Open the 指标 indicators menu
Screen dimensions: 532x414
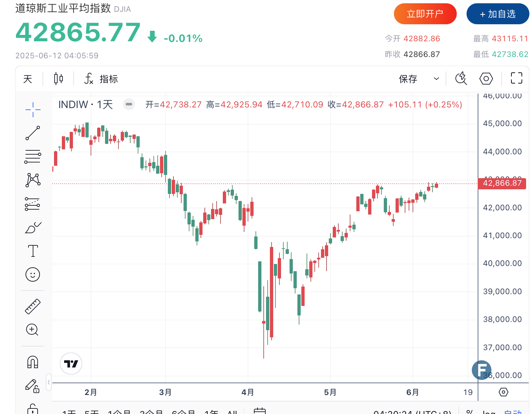101,79
